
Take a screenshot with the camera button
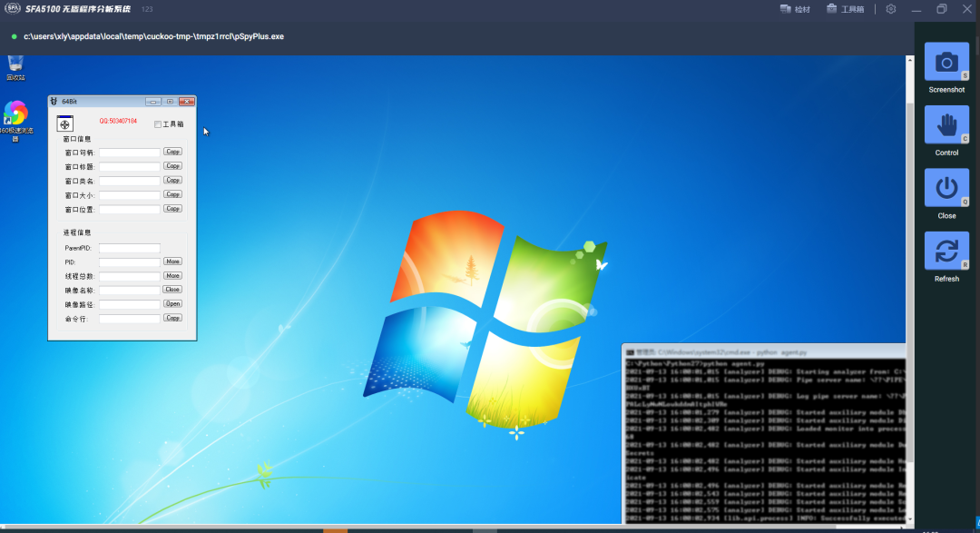point(946,62)
